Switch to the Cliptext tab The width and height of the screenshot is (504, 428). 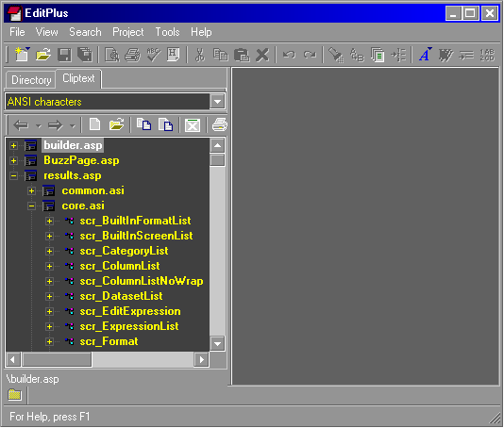pos(78,78)
